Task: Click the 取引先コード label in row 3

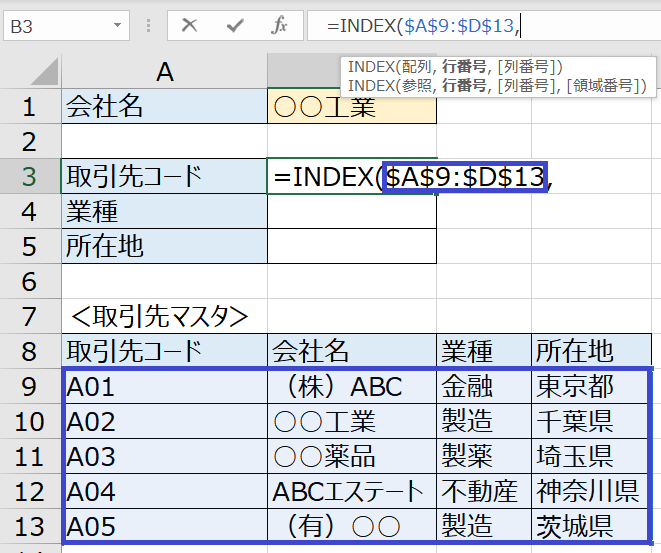Action: (164, 176)
